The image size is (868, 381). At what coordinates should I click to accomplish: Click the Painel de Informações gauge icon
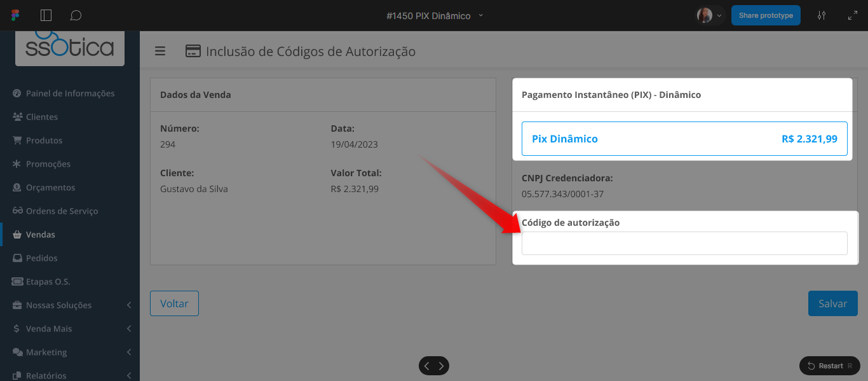17,94
